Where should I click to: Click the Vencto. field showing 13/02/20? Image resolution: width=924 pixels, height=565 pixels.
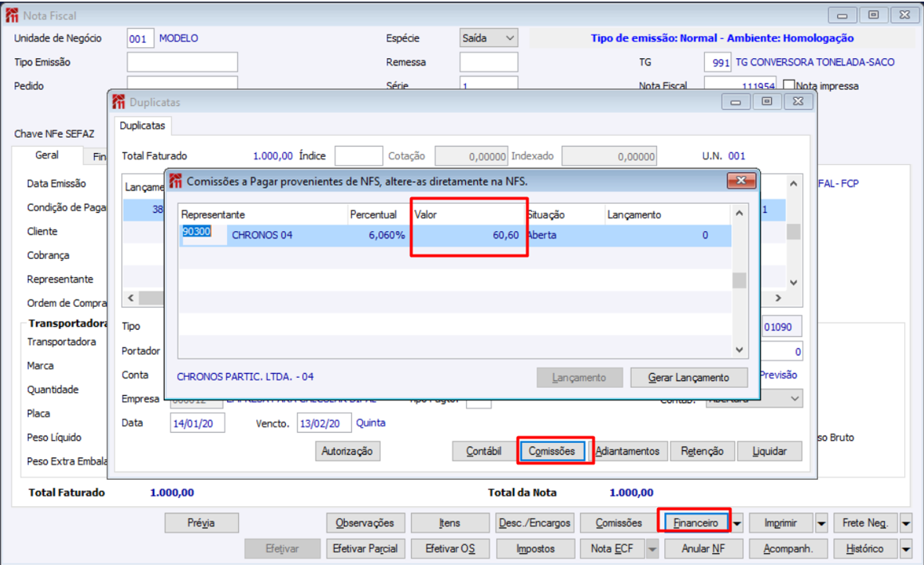tap(324, 423)
